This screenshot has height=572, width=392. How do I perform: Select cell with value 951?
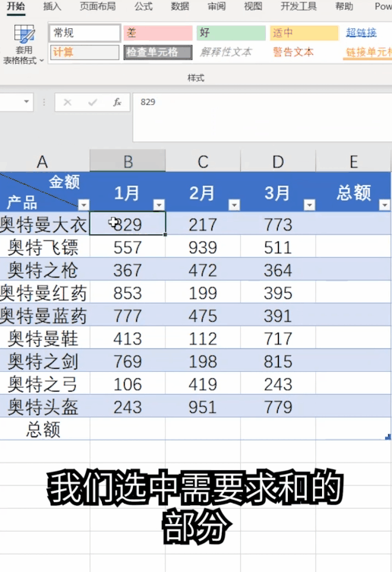point(203,406)
